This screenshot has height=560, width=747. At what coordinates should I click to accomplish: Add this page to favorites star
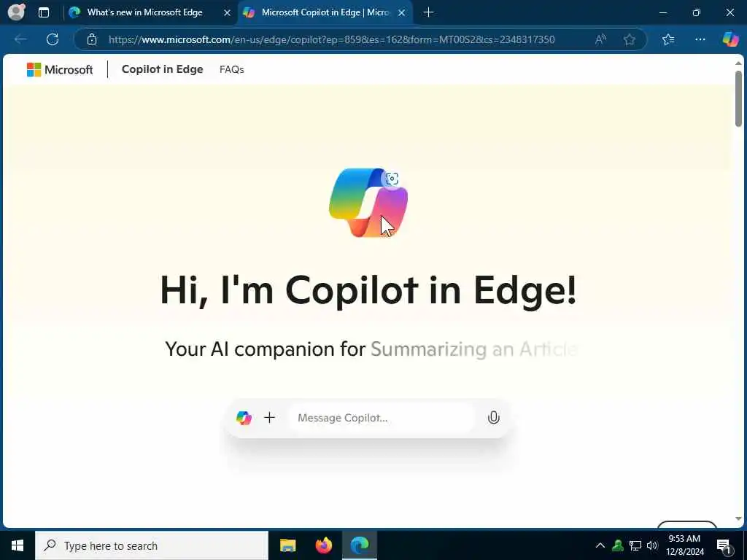pyautogui.click(x=630, y=39)
